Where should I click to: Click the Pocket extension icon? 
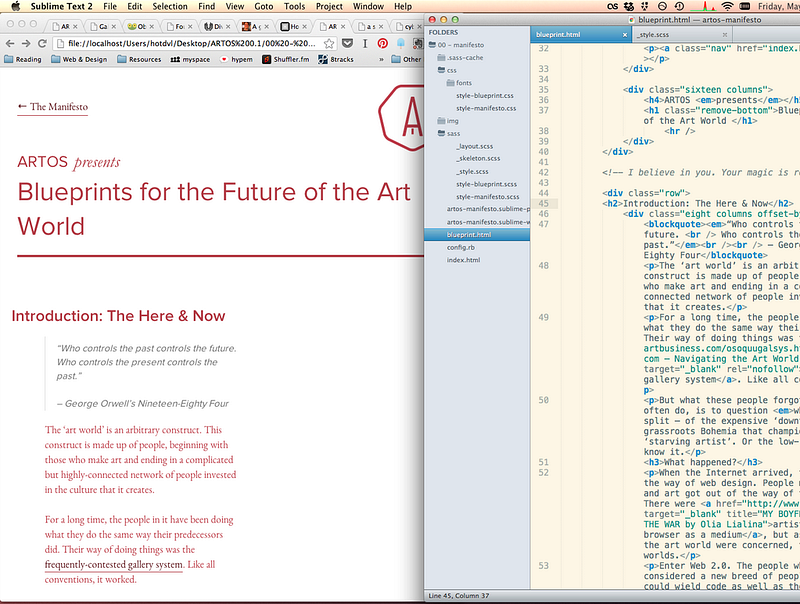pos(346,43)
